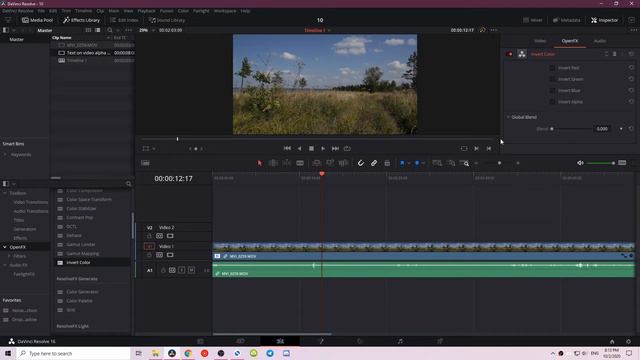
Task: Open the Fairlight page music note icon
Action: [400, 341]
